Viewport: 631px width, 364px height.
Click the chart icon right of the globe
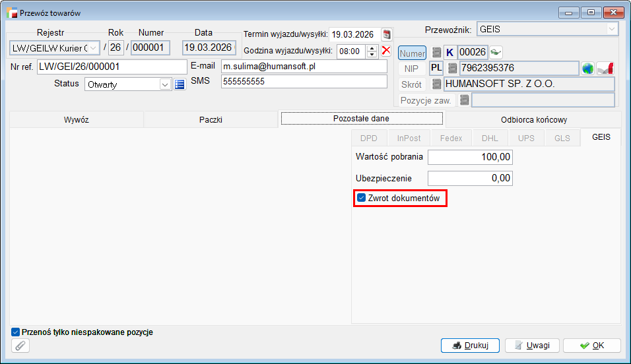(606, 68)
